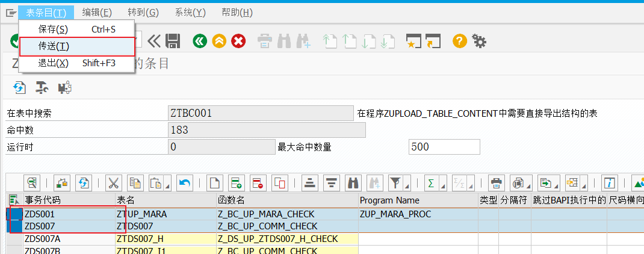Choose 退出(X) from the dropdown menu
Viewport: 644px width, 254px height.
tap(77, 63)
